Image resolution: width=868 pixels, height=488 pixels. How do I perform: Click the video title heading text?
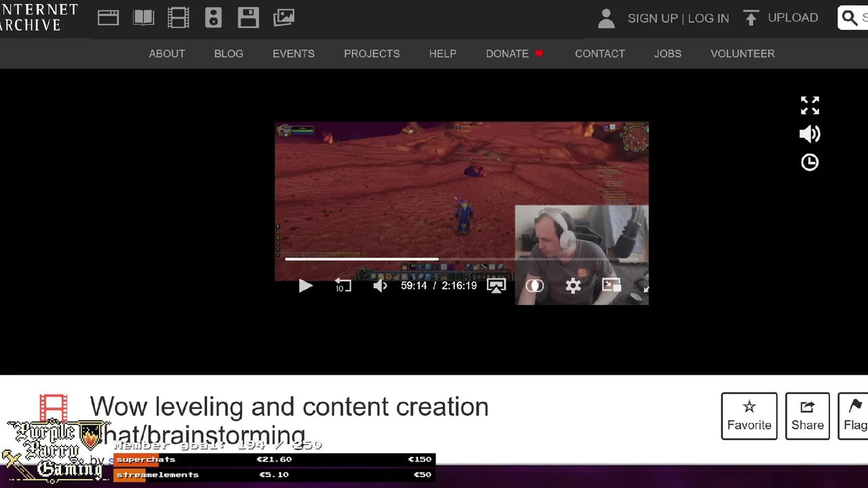(x=290, y=420)
